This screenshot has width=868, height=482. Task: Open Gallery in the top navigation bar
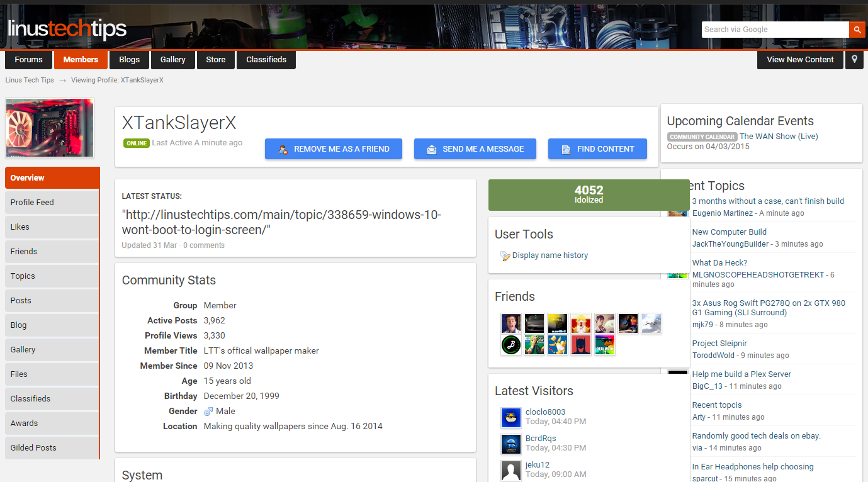(x=173, y=60)
